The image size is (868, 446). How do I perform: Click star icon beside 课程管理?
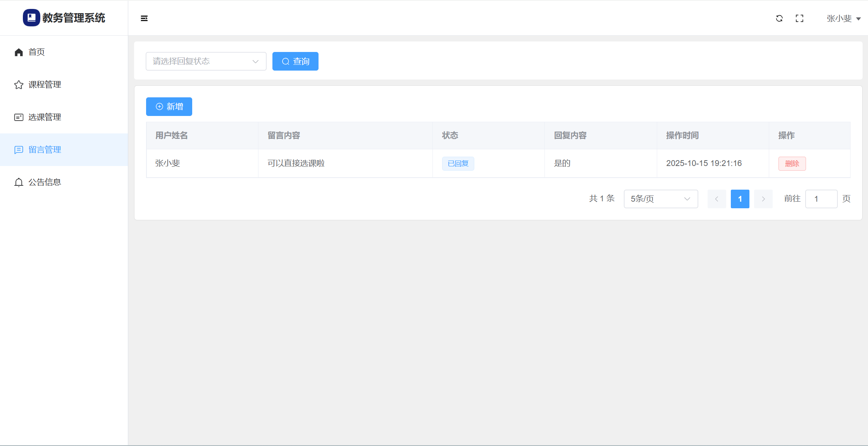(x=19, y=85)
